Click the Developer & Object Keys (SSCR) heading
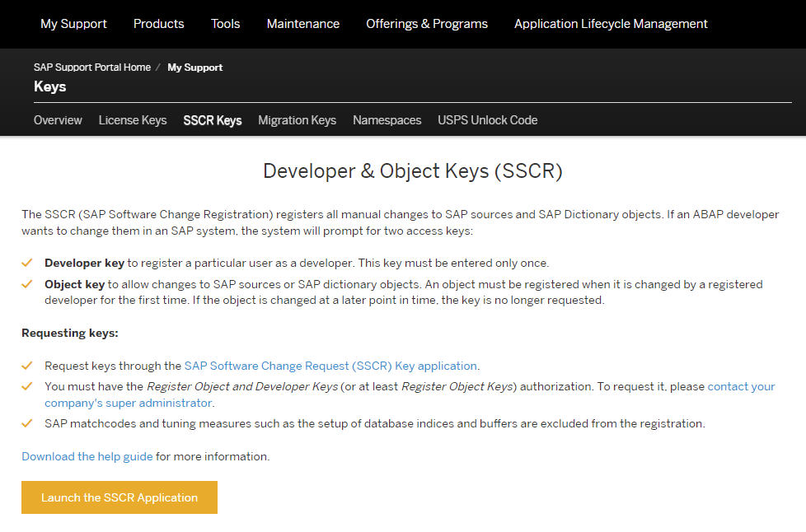 point(413,171)
